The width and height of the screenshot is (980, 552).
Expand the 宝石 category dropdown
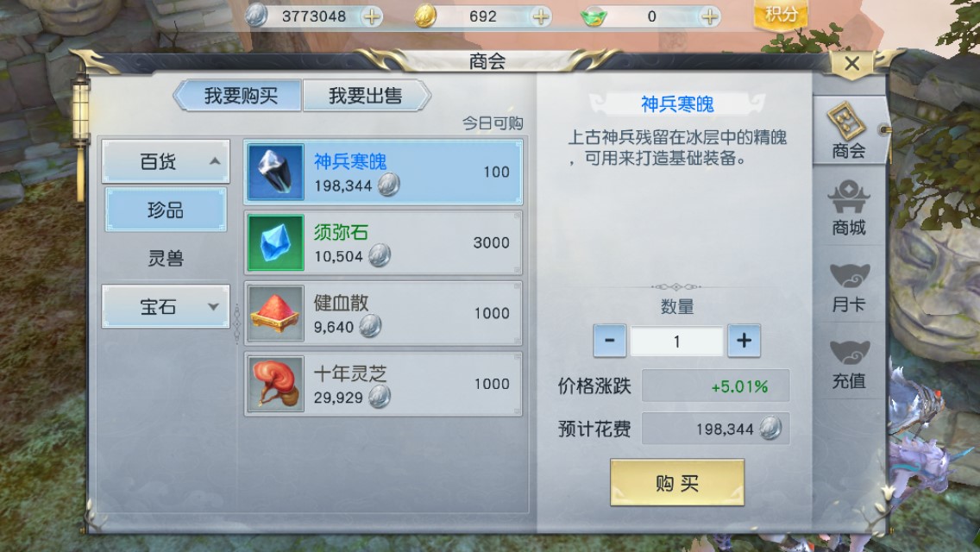click(x=166, y=306)
